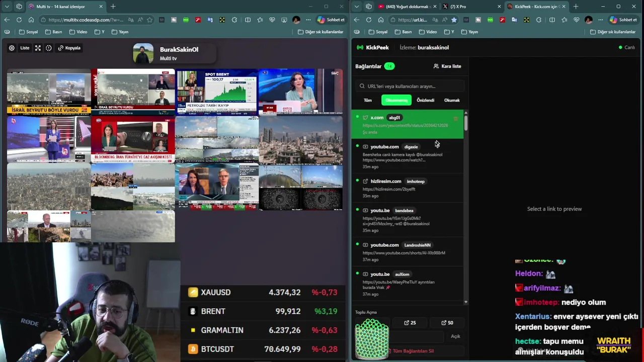Select the SPOT BRENT chart stream thumbnail

tap(217, 92)
